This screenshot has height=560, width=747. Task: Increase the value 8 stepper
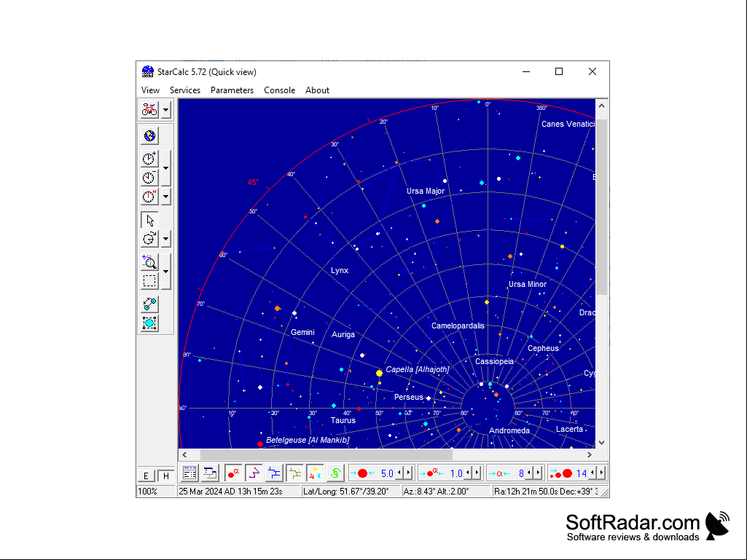pyautogui.click(x=538, y=473)
